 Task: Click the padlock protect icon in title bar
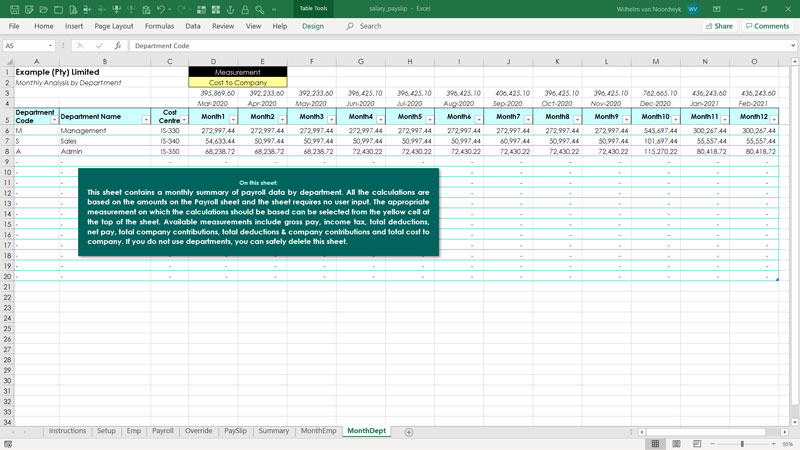(x=245, y=10)
